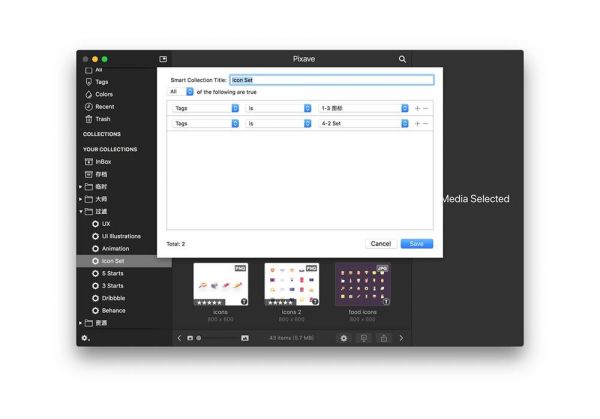Add a rule after the first condition row
This screenshot has width=600, height=419.
click(417, 108)
